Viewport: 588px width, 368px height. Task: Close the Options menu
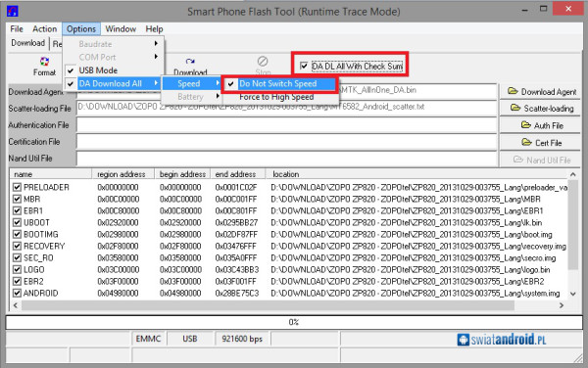click(x=81, y=28)
